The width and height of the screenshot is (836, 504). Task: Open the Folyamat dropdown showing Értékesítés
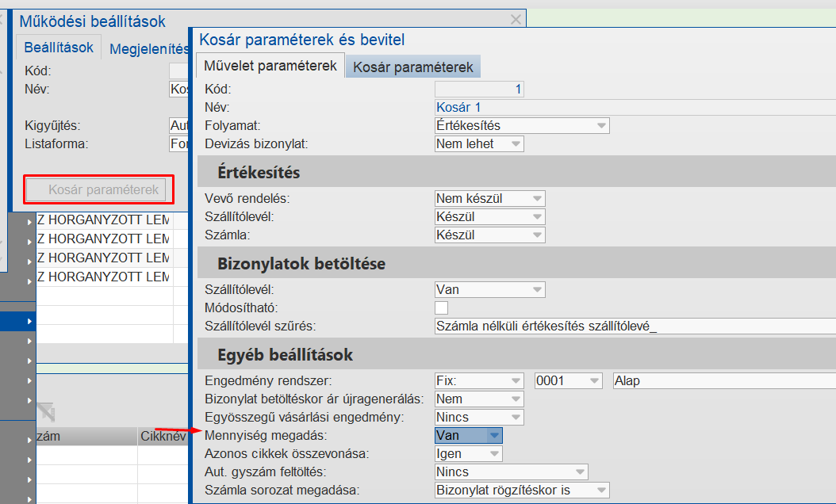(522, 126)
